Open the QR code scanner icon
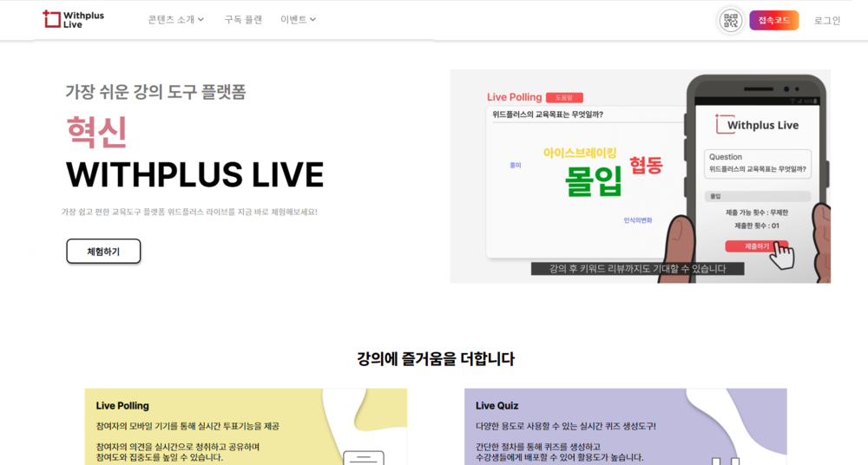Image resolution: width=868 pixels, height=465 pixels. tap(731, 21)
